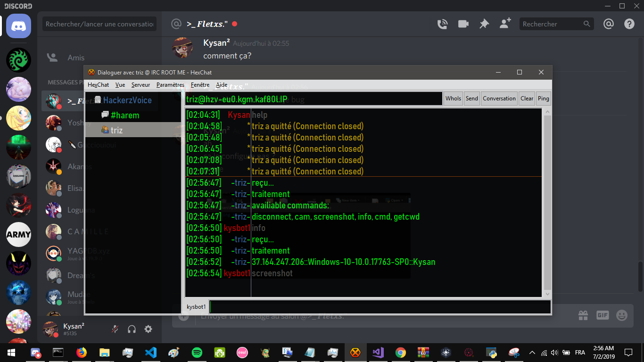Open Paramètres menu in HexChat

click(x=170, y=85)
